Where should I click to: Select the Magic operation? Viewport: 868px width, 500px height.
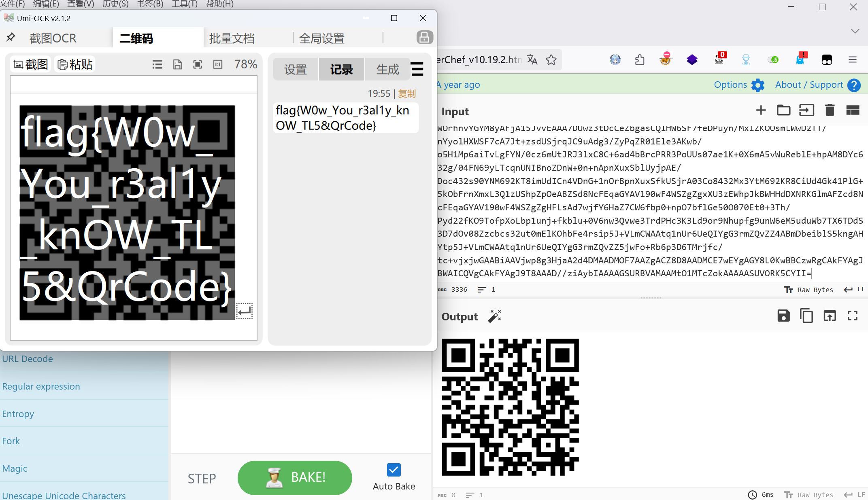15,468
